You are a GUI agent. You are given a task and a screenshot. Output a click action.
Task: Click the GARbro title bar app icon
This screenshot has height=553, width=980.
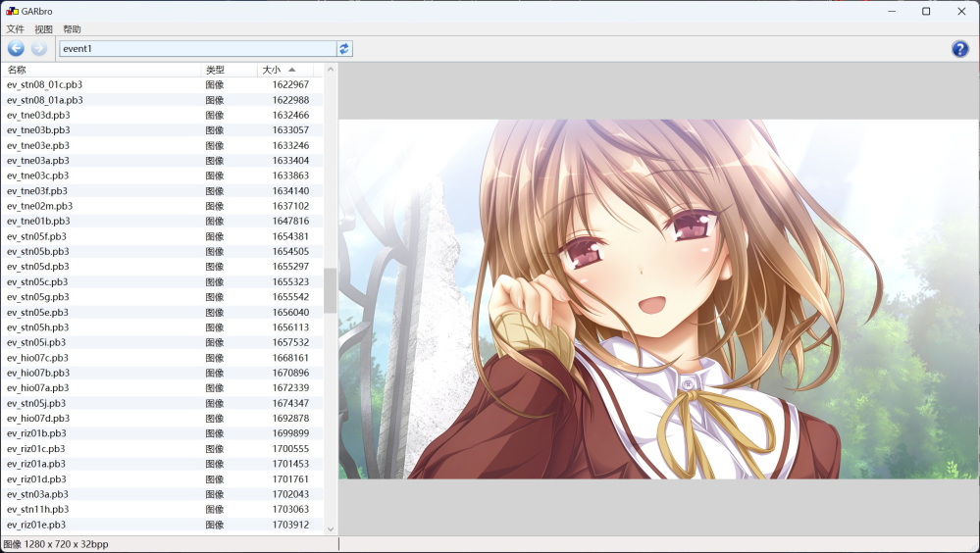pyautogui.click(x=12, y=11)
